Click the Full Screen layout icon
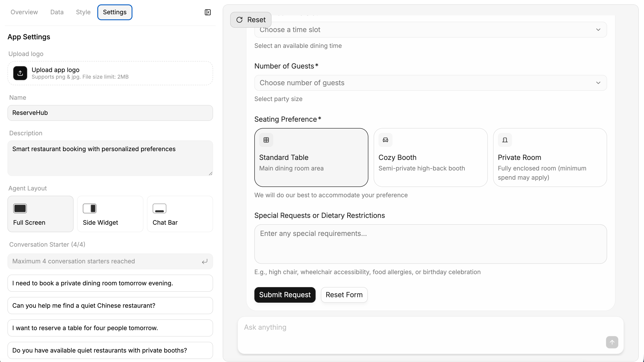 [x=20, y=208]
